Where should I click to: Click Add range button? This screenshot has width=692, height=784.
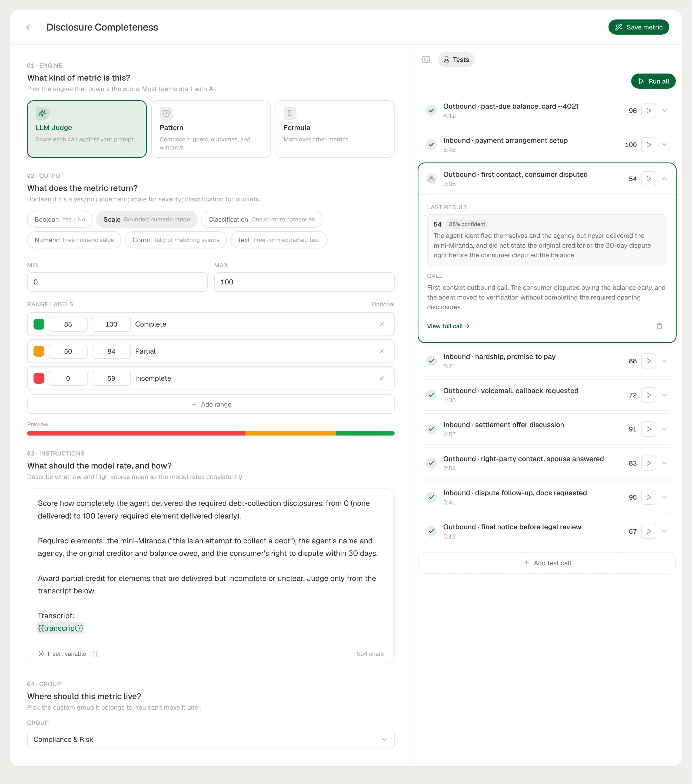(211, 404)
